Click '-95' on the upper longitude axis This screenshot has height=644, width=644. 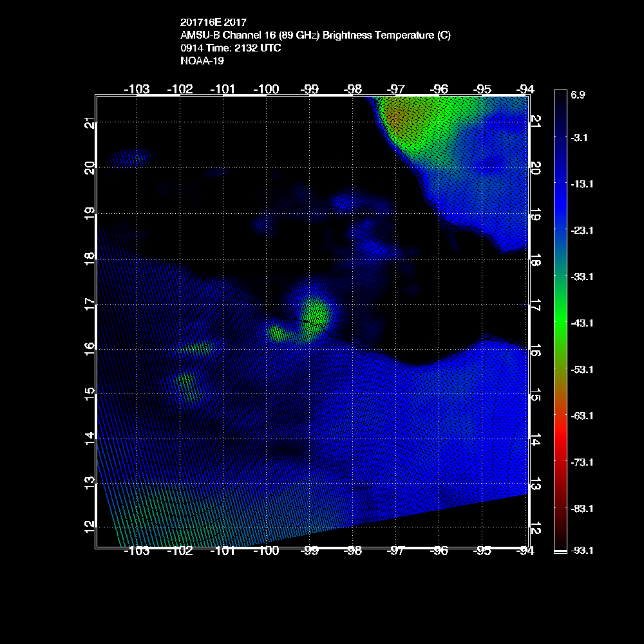pyautogui.click(x=482, y=89)
